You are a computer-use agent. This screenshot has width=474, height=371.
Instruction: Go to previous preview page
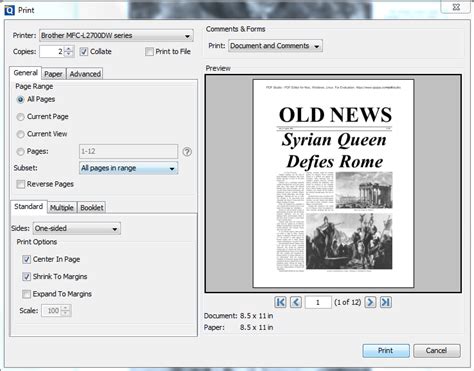pos(296,302)
